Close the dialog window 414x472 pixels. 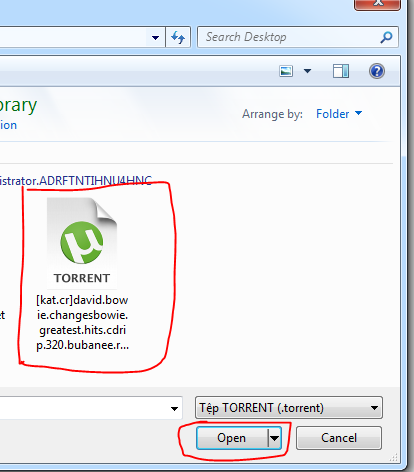point(377,4)
